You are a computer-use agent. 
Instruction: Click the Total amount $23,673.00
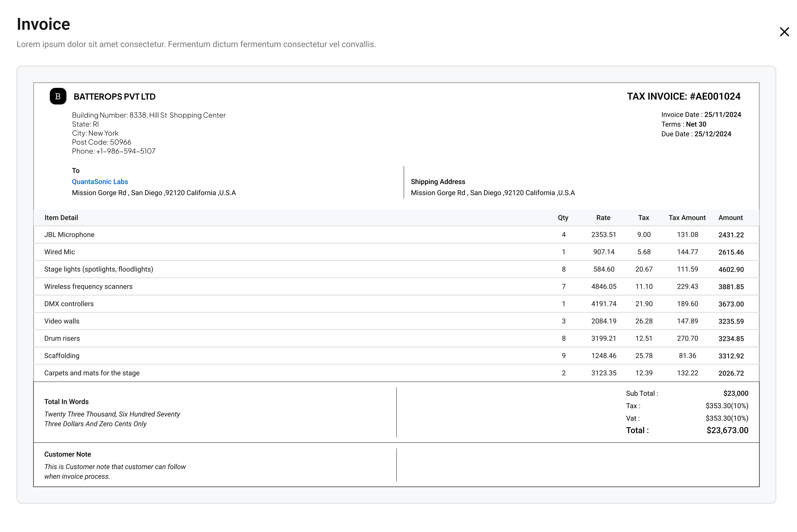pyautogui.click(x=727, y=430)
